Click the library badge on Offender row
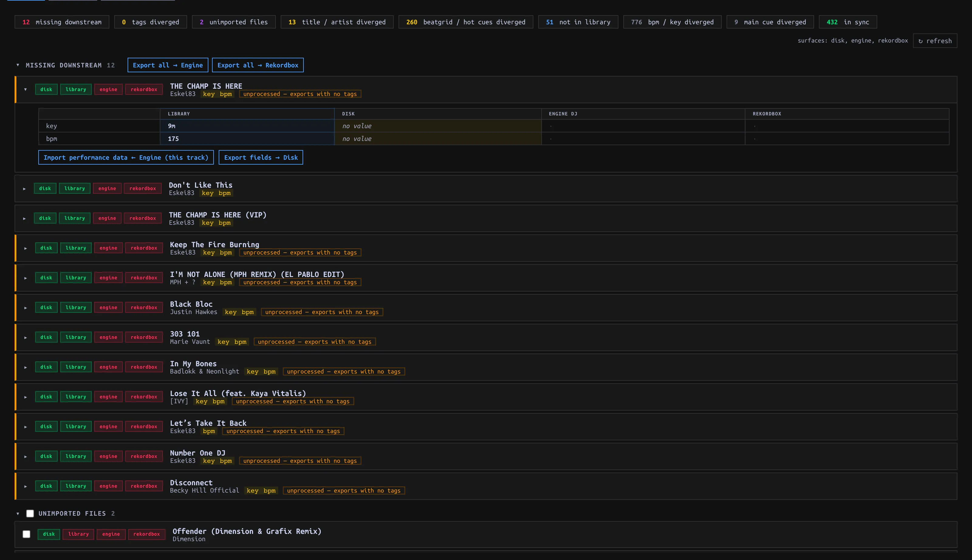The width and height of the screenshot is (972, 560). click(78, 534)
